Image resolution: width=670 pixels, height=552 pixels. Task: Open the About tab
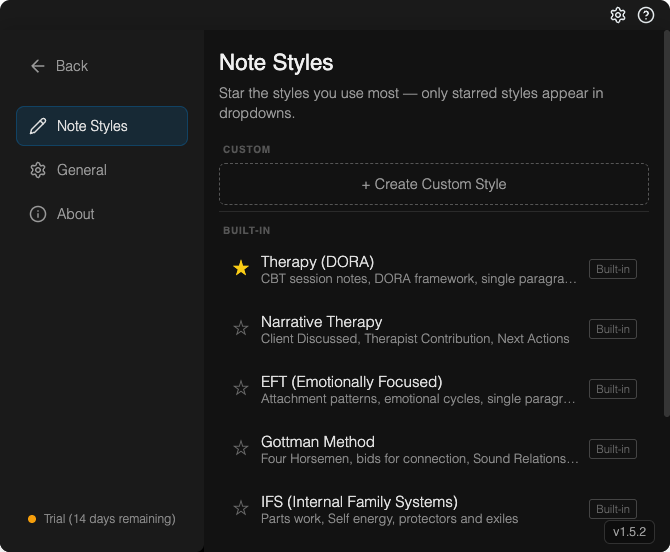pos(75,214)
